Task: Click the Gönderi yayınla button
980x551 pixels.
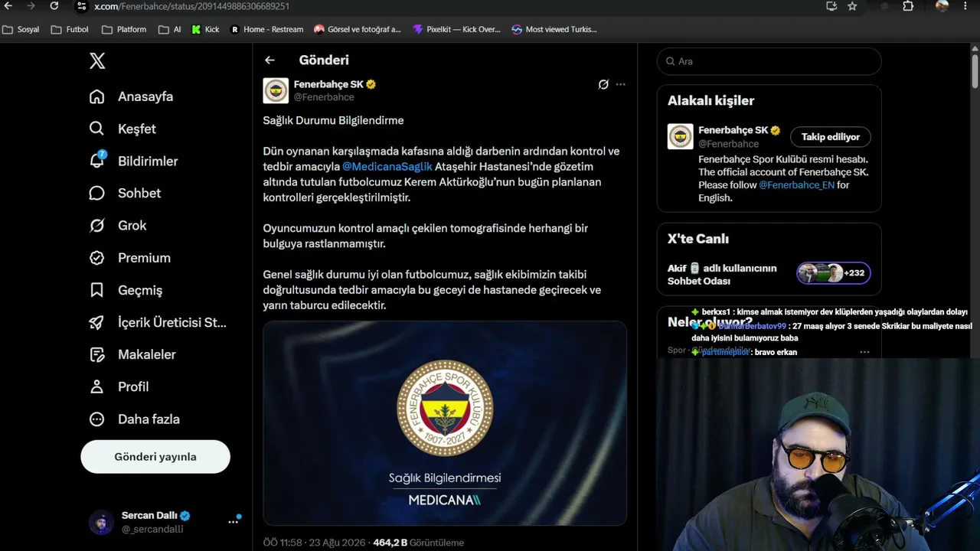Action: (x=155, y=457)
